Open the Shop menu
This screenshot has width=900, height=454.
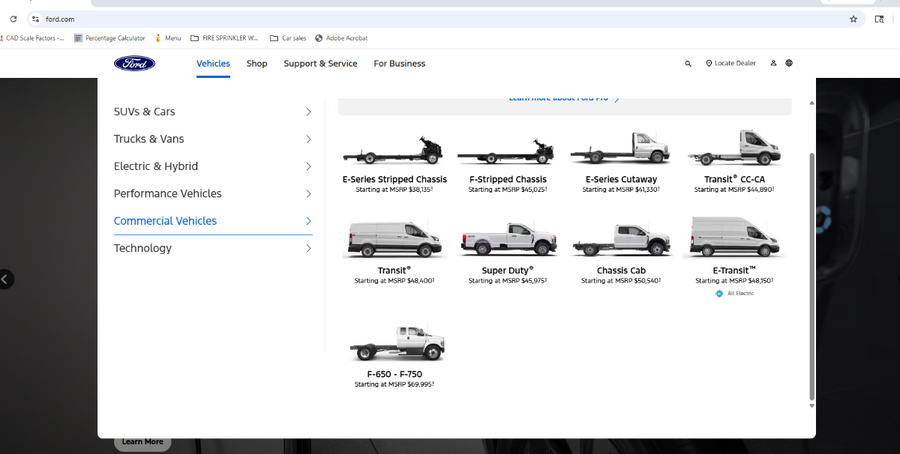tap(257, 63)
